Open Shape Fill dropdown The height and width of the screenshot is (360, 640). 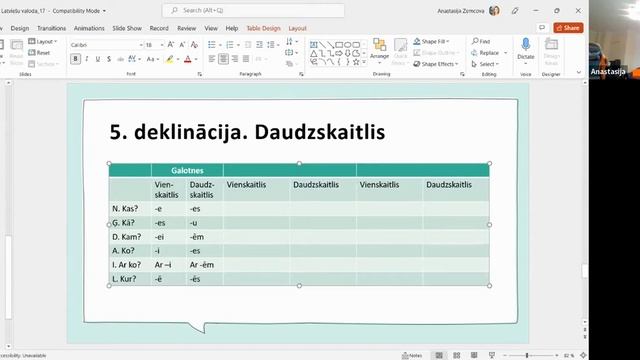pyautogui.click(x=431, y=41)
